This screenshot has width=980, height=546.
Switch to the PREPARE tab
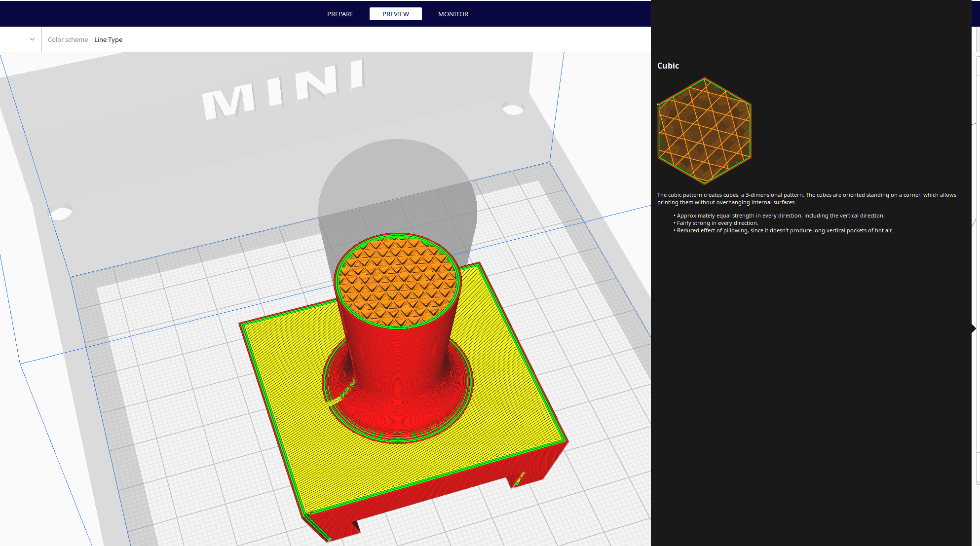coord(339,14)
